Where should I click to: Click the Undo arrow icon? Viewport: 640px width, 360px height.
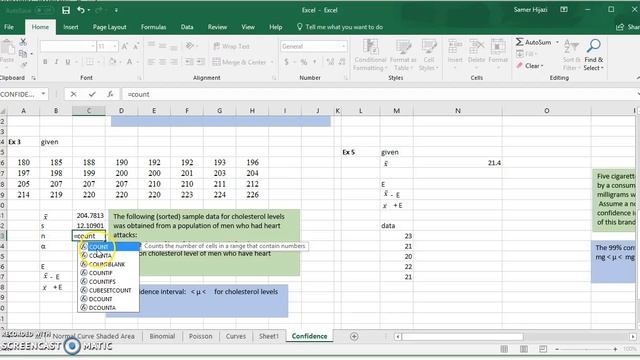[81, 10]
